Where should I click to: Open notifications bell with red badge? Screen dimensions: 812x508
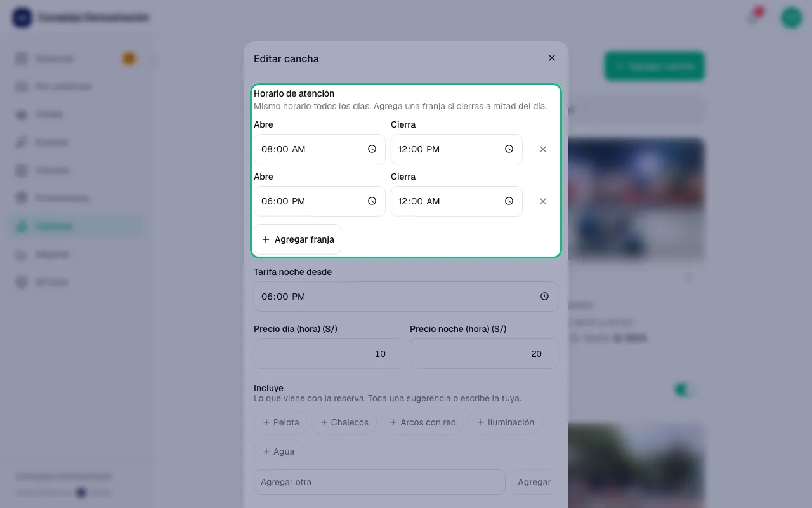[x=754, y=17]
